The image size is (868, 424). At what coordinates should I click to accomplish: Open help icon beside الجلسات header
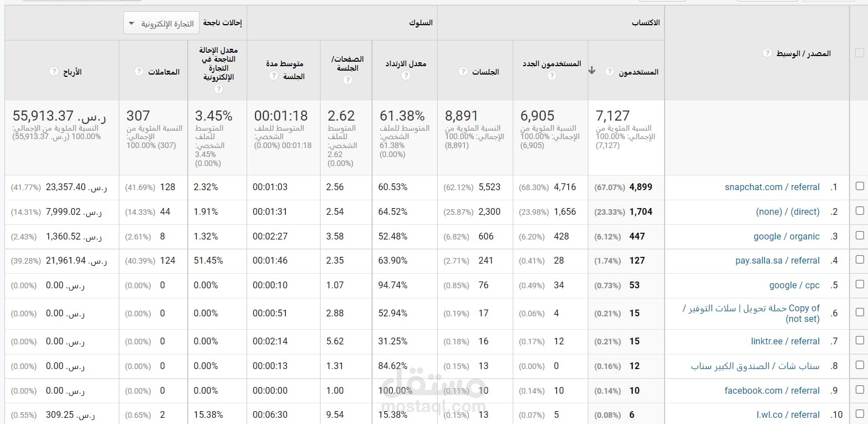pyautogui.click(x=463, y=72)
